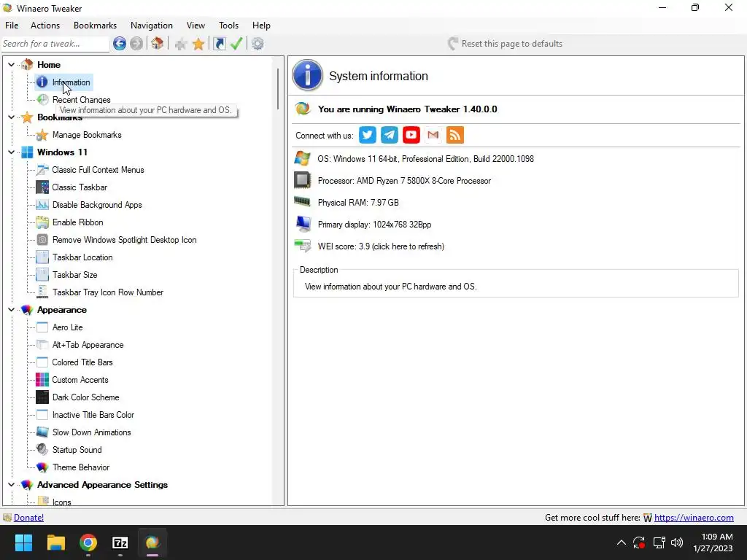Viewport: 747px width, 560px height.
Task: Select Disable Background Apps item
Action: pyautogui.click(x=97, y=205)
